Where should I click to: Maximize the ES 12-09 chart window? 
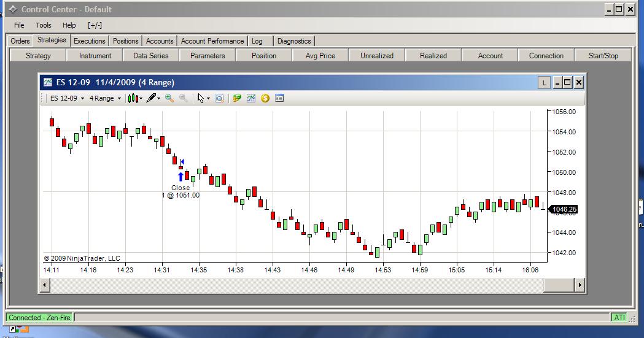coord(567,83)
